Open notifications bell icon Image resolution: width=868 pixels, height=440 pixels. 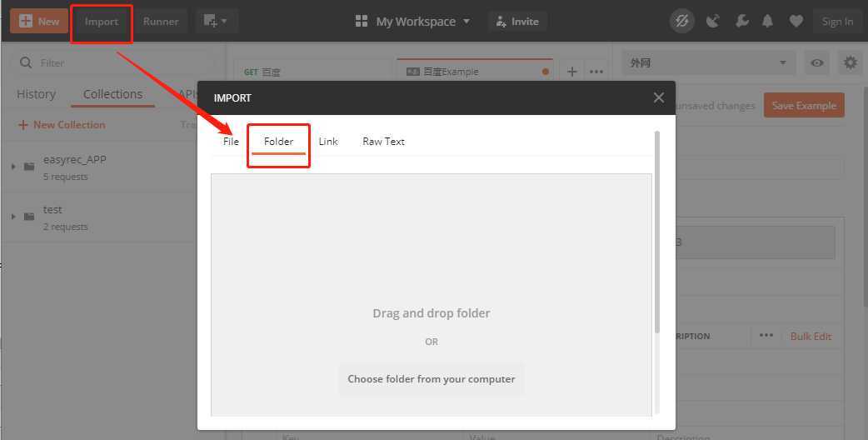pyautogui.click(x=767, y=22)
